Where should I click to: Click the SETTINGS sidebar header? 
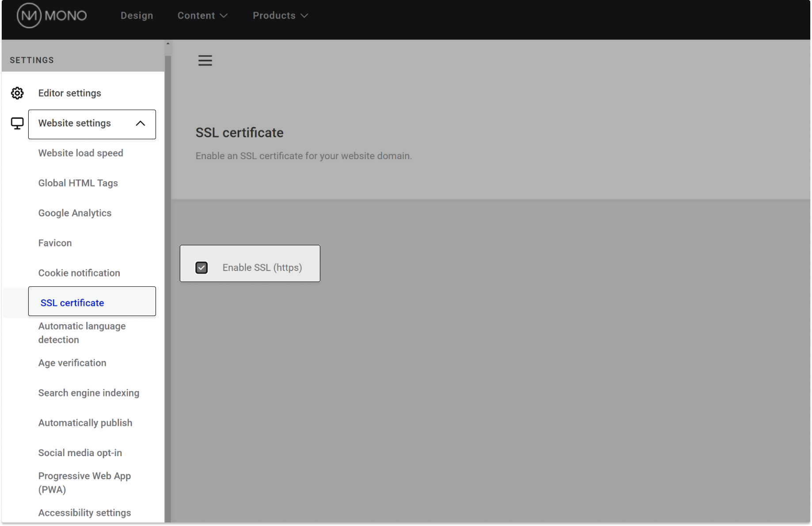click(x=32, y=60)
